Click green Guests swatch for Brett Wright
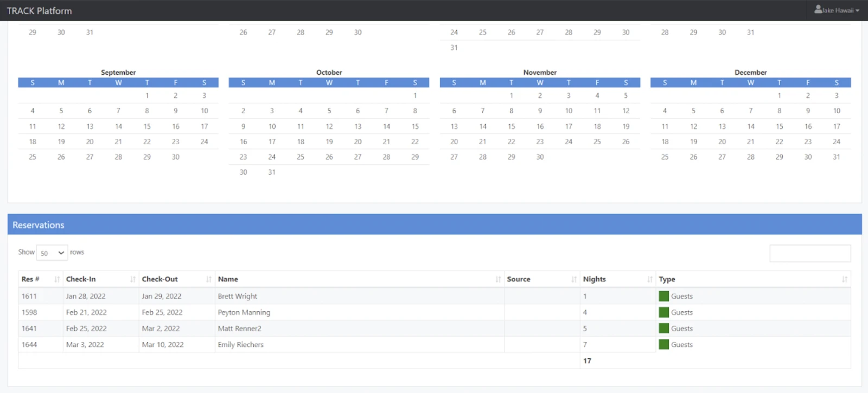Image resolution: width=868 pixels, height=393 pixels. [663, 296]
